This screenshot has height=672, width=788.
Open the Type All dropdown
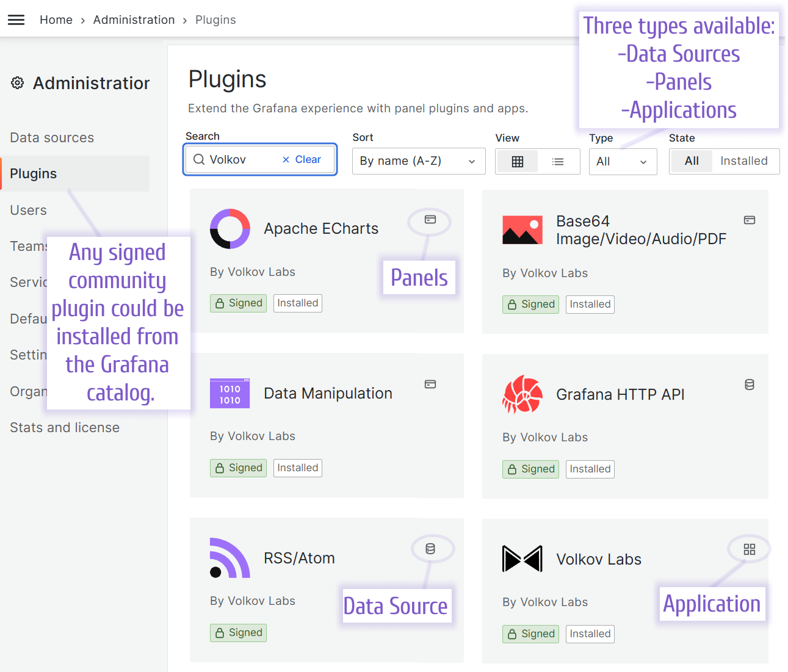(x=623, y=162)
